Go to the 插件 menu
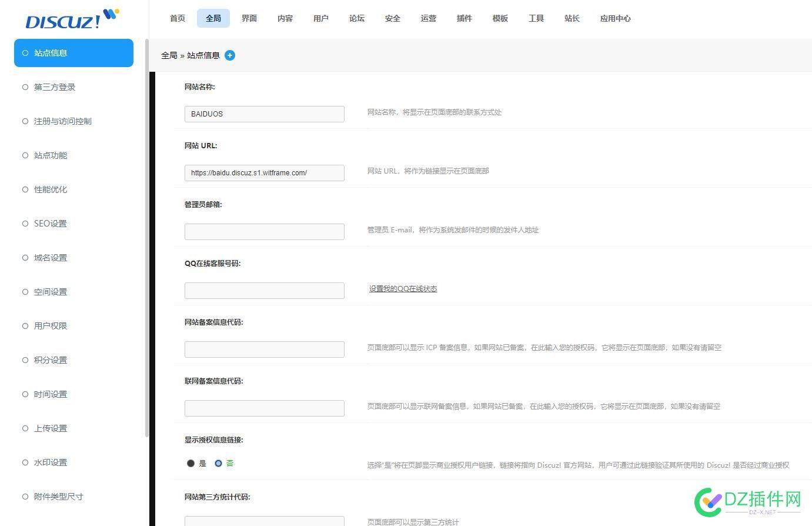Screen dimensions: 812x526 coord(465,18)
